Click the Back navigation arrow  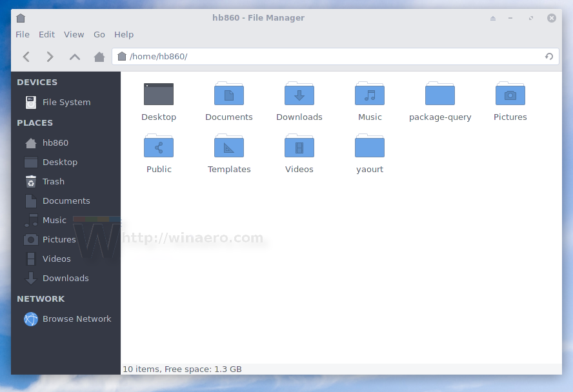[26, 57]
